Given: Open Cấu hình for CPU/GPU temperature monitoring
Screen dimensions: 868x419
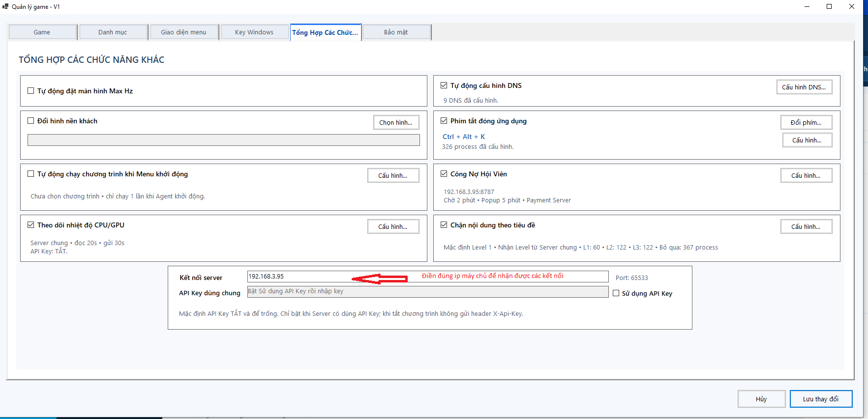Looking at the screenshot, I should click(393, 226).
